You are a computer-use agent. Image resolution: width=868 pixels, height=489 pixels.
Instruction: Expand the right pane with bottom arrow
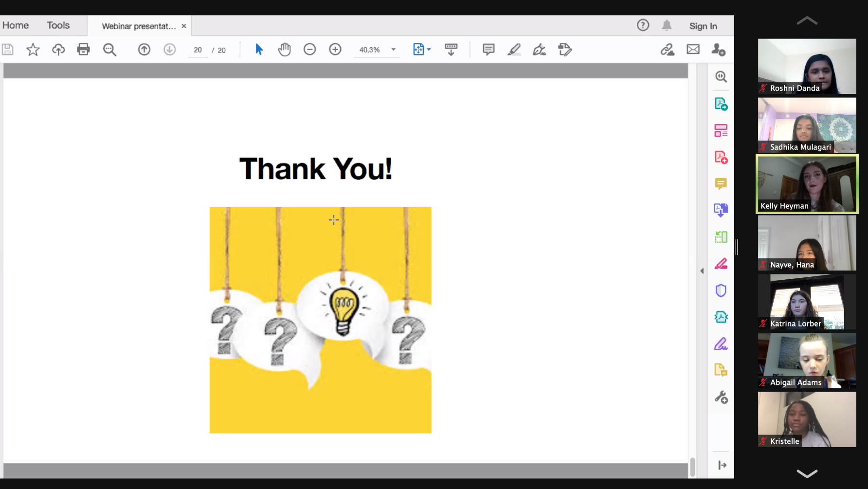click(723, 466)
